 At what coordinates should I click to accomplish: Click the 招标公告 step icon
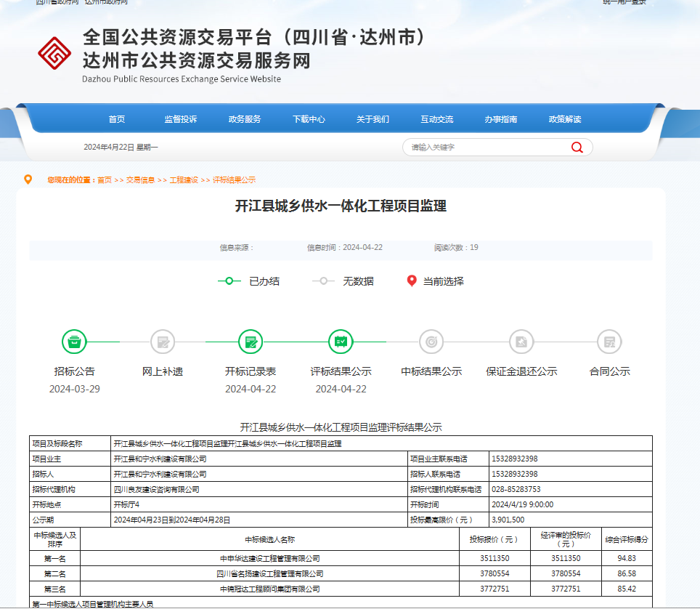(74, 342)
